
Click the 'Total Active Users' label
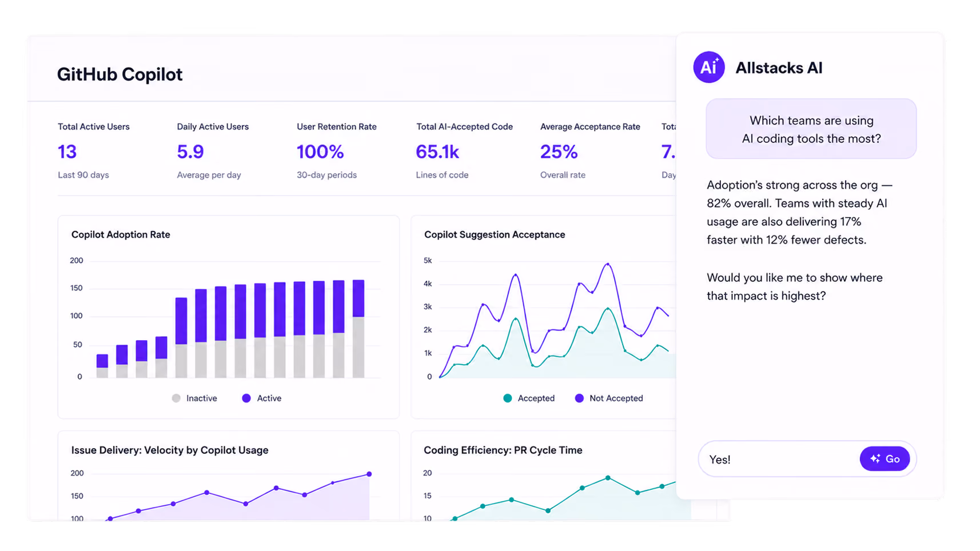pyautogui.click(x=94, y=127)
